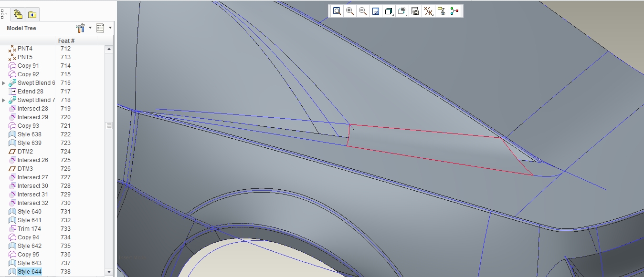Toggle the Annotation Display icon
Screen dimensions: 644x277
(442, 11)
